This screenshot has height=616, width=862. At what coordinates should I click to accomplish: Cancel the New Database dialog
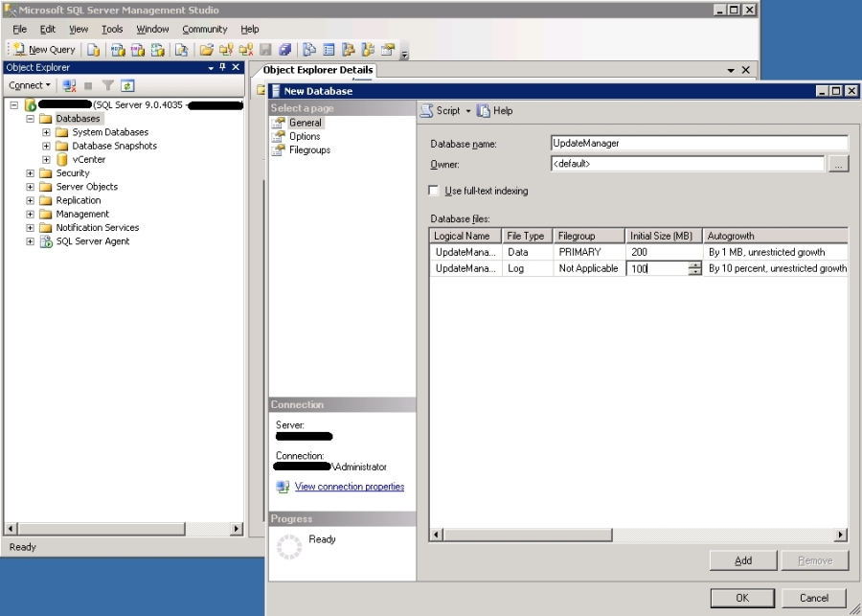(x=813, y=598)
